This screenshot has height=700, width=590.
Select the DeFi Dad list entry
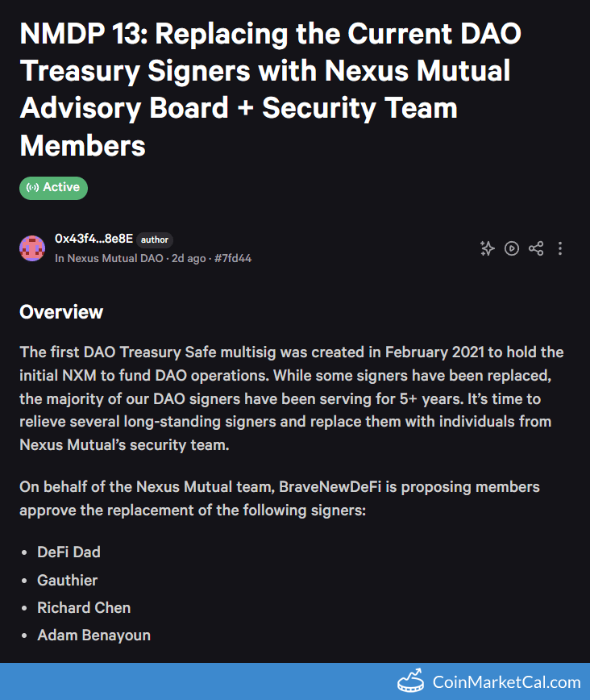pos(69,552)
